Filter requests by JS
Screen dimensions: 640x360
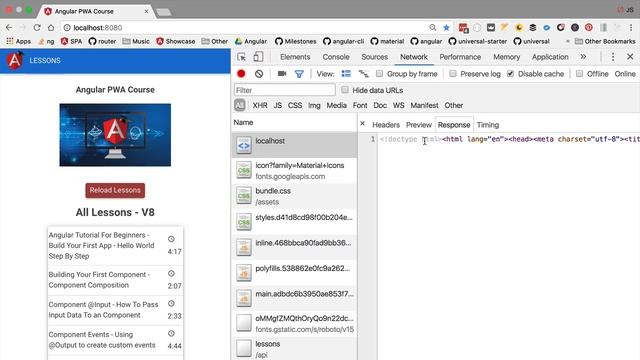click(x=278, y=105)
